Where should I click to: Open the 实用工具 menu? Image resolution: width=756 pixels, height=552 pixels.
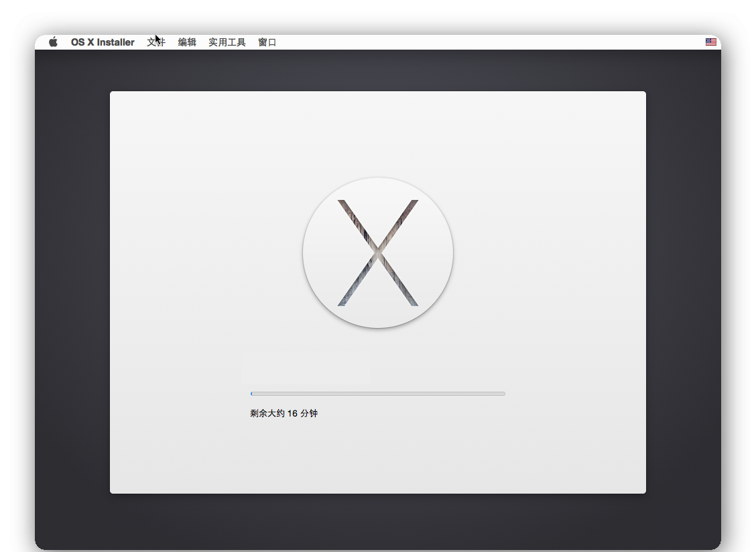(x=227, y=42)
